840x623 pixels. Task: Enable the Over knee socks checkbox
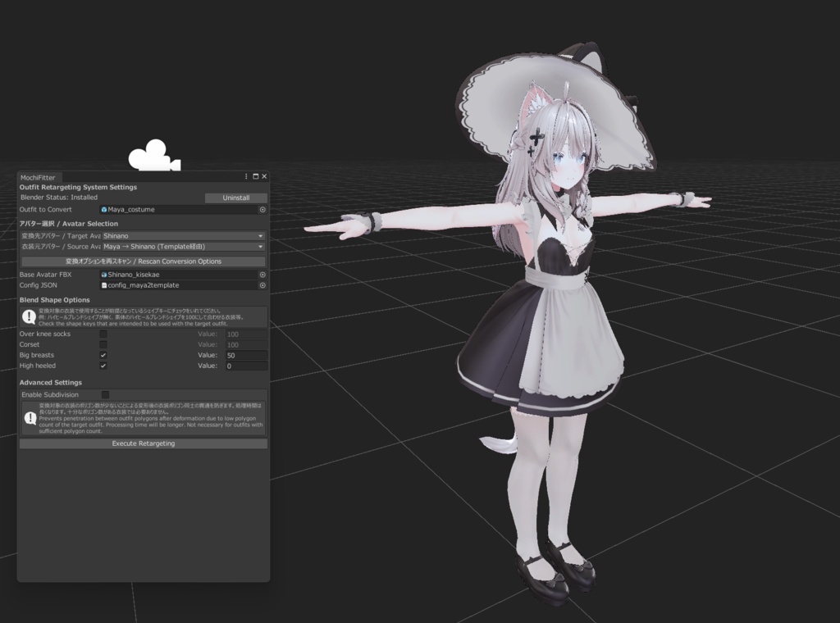pyautogui.click(x=103, y=334)
